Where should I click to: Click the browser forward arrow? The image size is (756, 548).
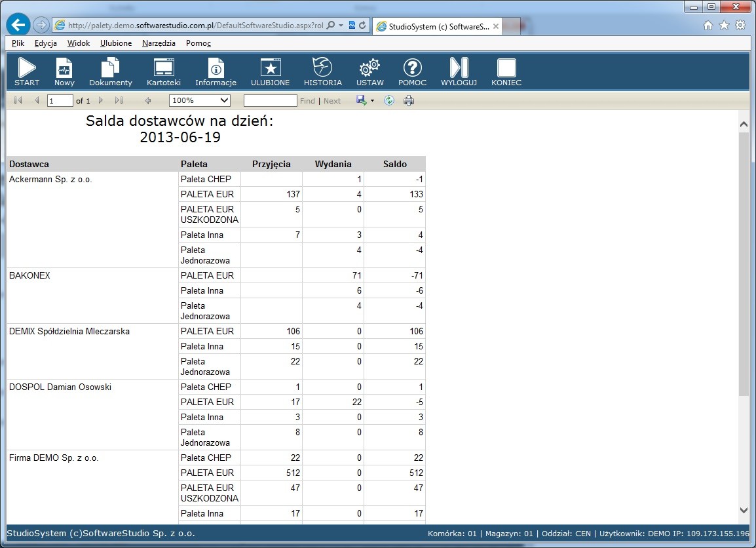[41, 25]
